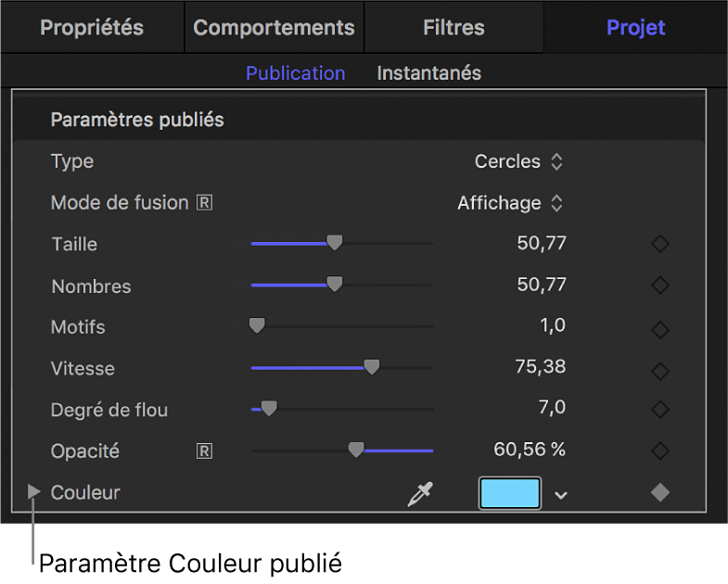Click the Degré de flou keyframe diamond
728x584 pixels.
point(659,410)
